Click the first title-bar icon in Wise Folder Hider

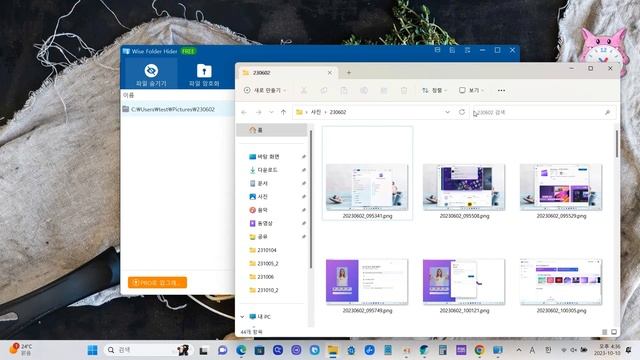437,50
